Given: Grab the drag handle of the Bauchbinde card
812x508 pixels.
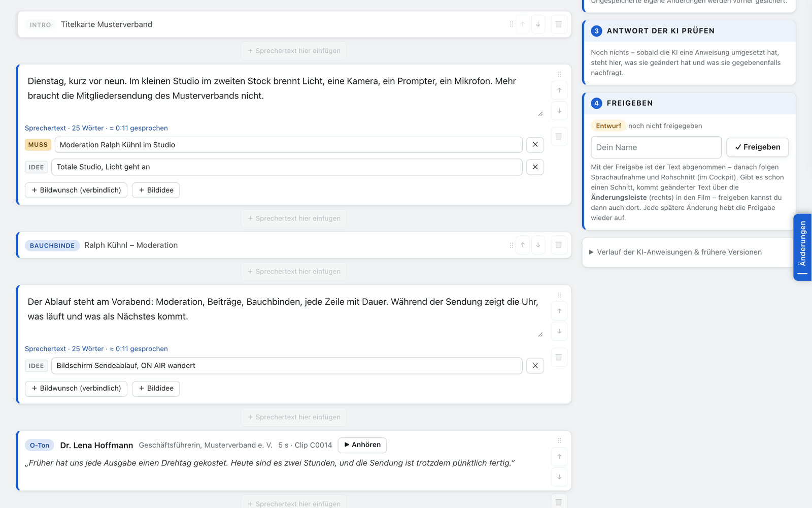Looking at the screenshot, I should click(511, 245).
